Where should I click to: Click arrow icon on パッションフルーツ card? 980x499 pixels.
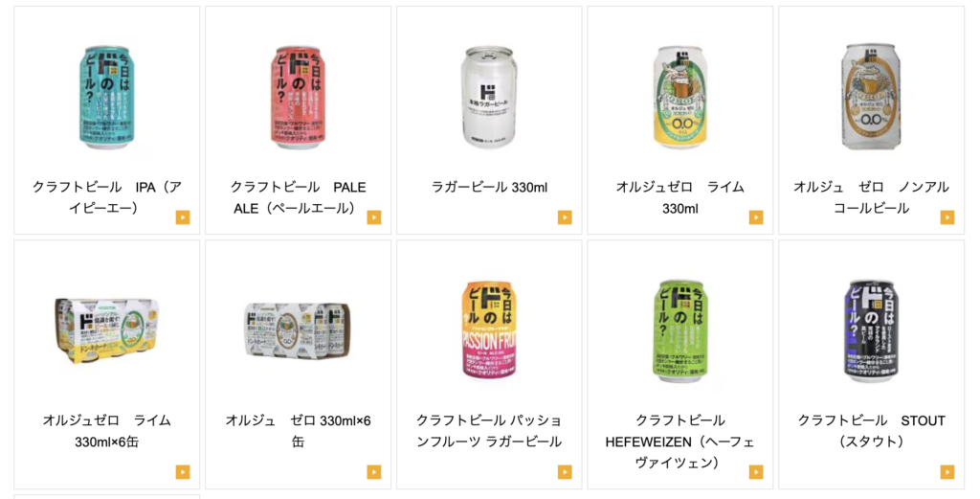(565, 472)
